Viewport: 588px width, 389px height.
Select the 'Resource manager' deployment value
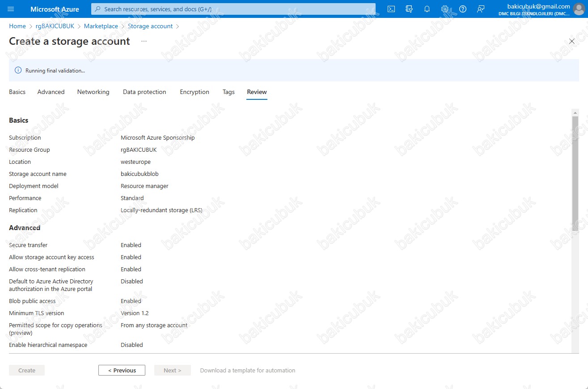click(144, 186)
